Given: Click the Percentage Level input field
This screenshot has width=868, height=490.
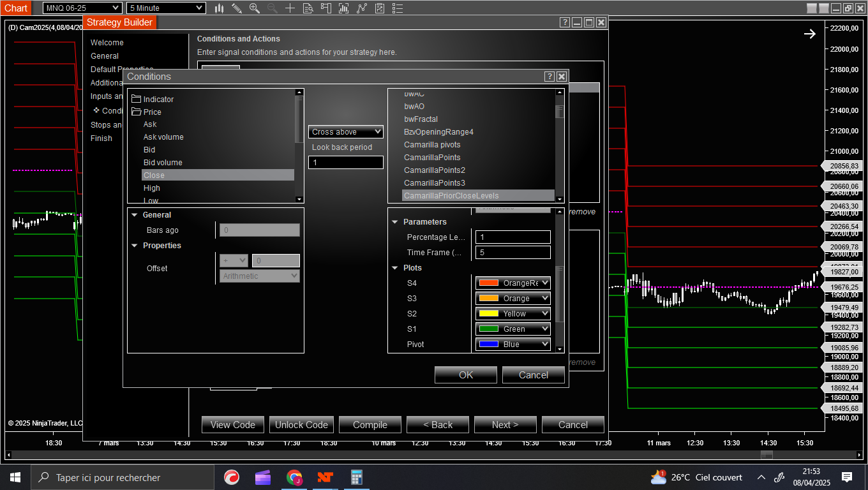Looking at the screenshot, I should pyautogui.click(x=513, y=237).
